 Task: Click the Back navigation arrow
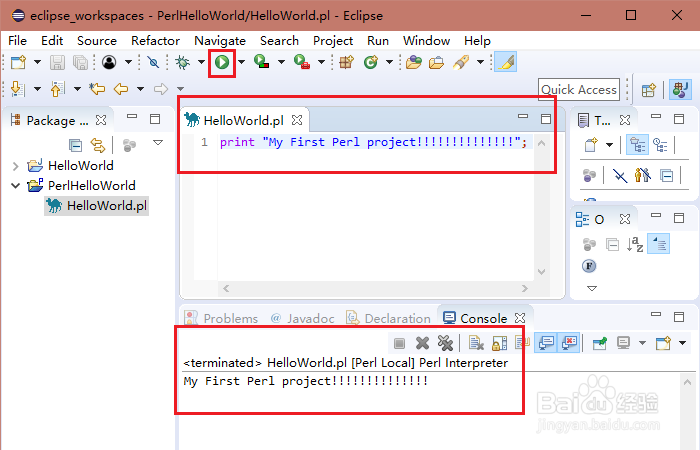[121, 89]
